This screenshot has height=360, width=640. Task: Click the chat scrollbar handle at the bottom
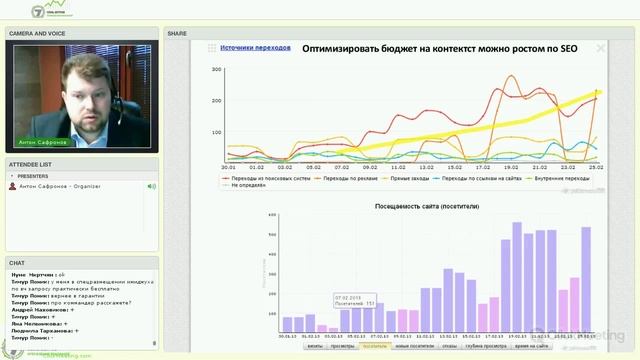pos(154,343)
